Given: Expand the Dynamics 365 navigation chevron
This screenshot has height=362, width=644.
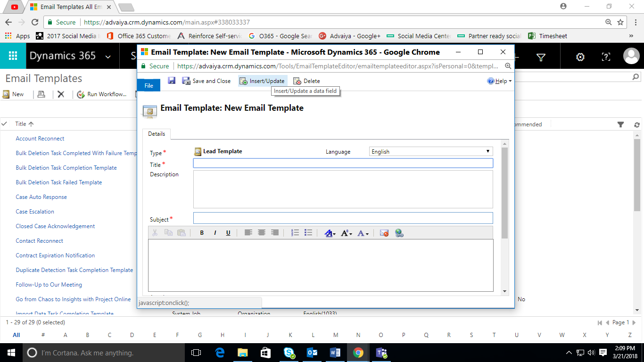Looking at the screenshot, I should tap(108, 57).
